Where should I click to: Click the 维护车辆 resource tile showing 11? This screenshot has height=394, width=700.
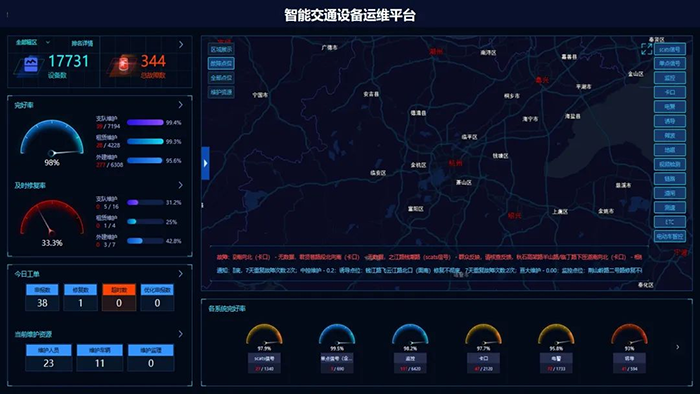[x=100, y=357]
